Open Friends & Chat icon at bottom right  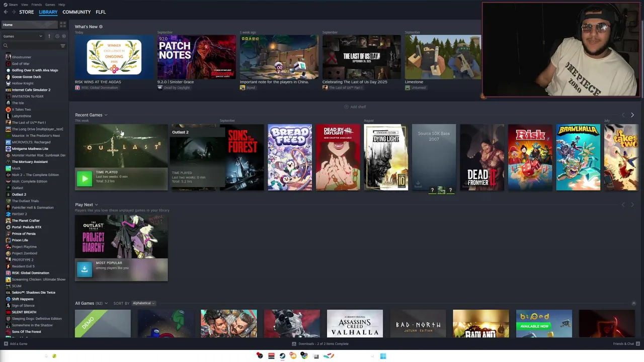coord(637,344)
